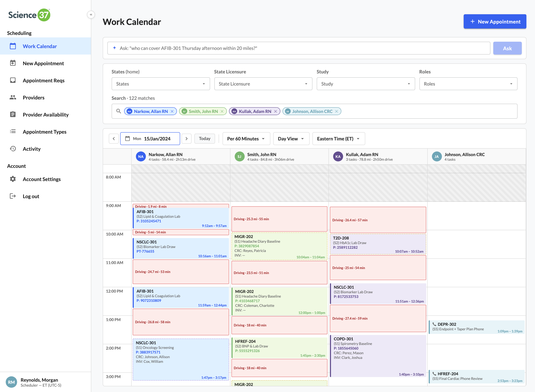
Task: Click the Ask button
Action: (x=507, y=48)
